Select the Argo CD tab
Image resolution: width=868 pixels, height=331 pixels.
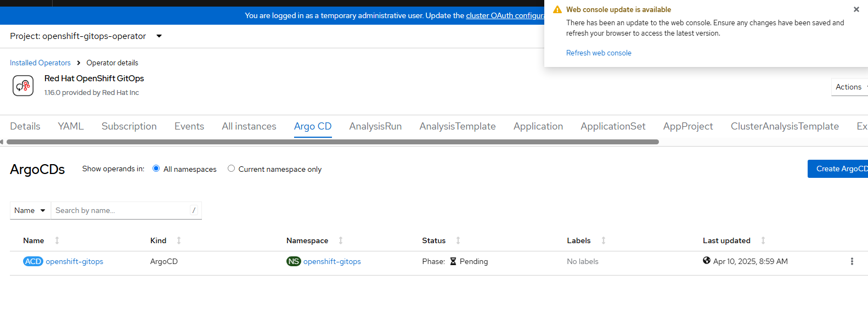313,126
